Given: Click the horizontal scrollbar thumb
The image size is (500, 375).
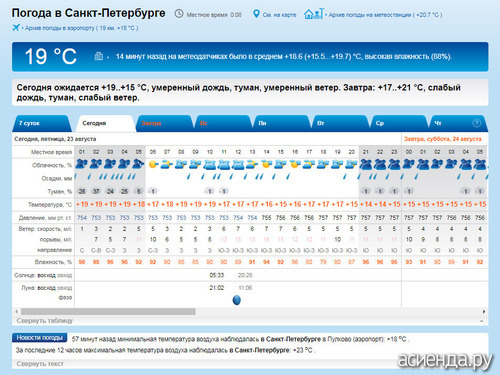Looking at the screenshot, I should (108, 312).
